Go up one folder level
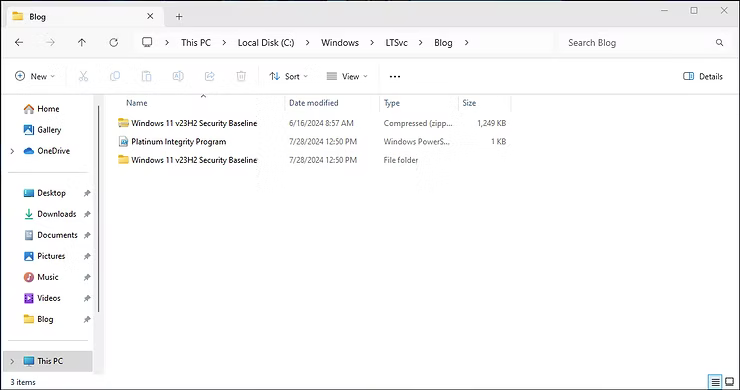Image resolution: width=740 pixels, height=390 pixels. tap(82, 42)
